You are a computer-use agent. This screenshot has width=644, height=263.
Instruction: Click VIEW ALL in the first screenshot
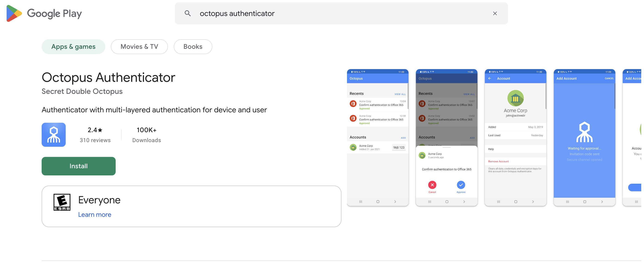(x=400, y=94)
